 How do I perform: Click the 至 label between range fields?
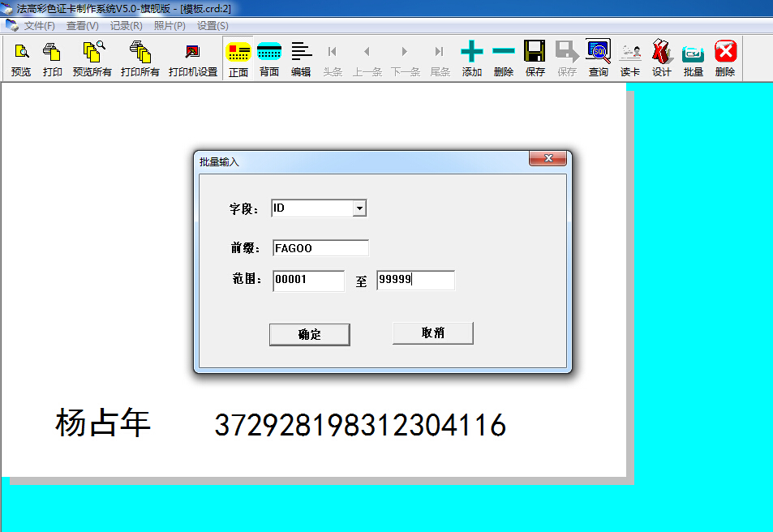click(362, 281)
